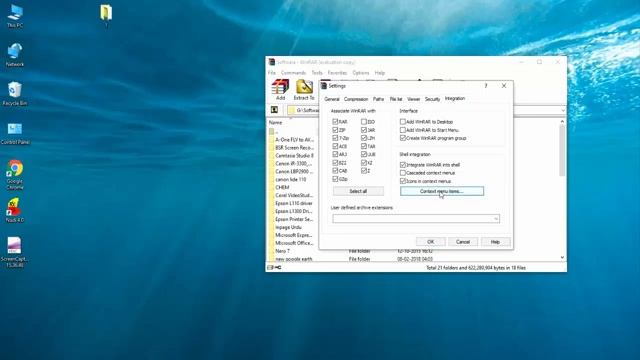Open the Tools menu in WinRAR
Image resolution: width=640 pixels, height=360 pixels.
coord(317,73)
